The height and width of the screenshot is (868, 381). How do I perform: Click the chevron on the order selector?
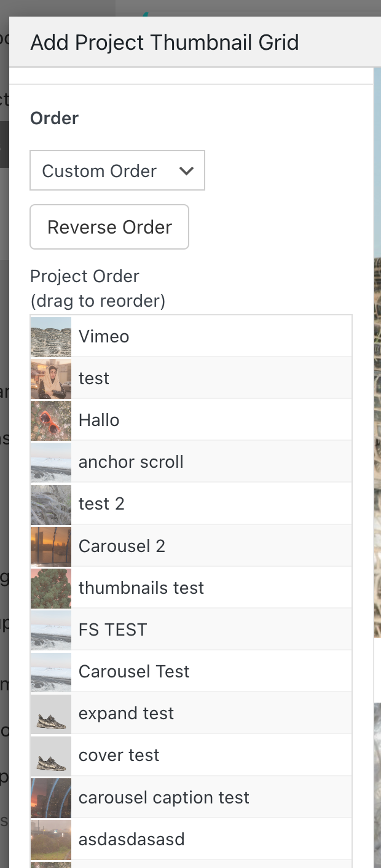[187, 170]
